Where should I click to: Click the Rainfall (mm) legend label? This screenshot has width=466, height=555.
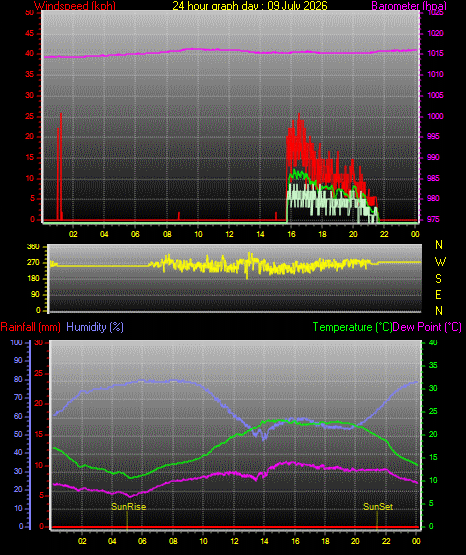coord(30,327)
